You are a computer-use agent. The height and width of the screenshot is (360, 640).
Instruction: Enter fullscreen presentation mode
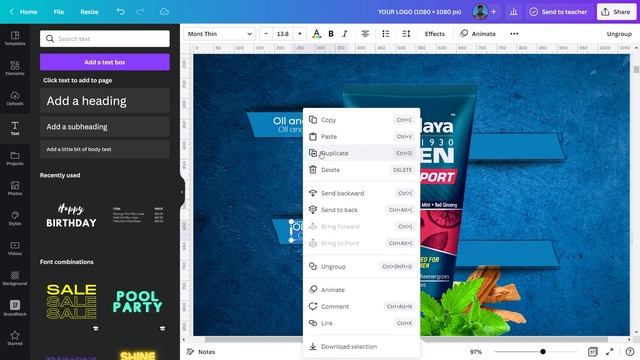point(610,351)
